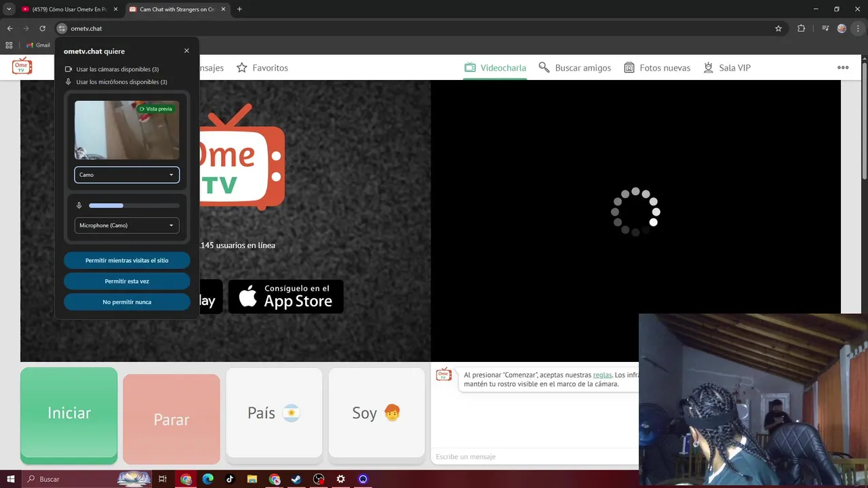Image resolution: width=868 pixels, height=488 pixels.
Task: Open the Windows Start menu
Action: point(11,479)
